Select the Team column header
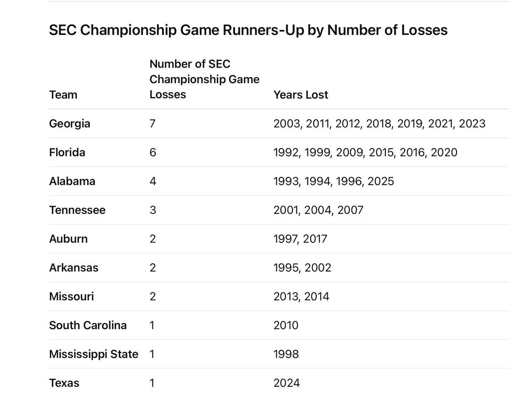 (x=63, y=94)
